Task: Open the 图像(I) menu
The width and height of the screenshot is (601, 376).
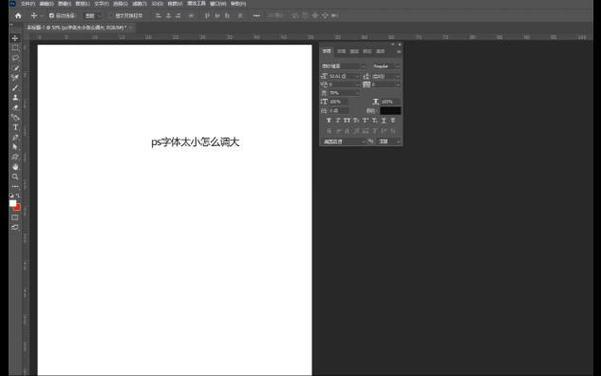Action: tap(64, 4)
